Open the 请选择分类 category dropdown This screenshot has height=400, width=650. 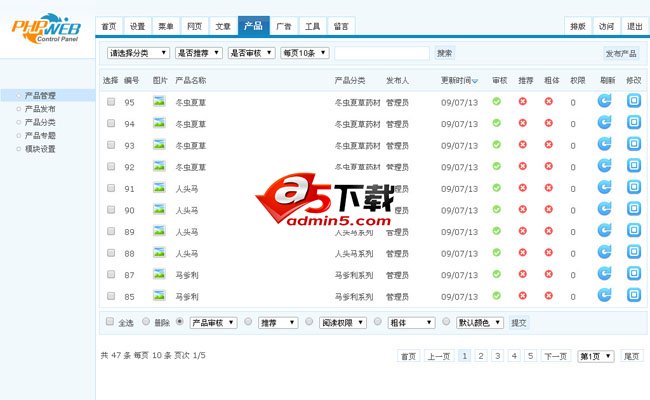138,53
